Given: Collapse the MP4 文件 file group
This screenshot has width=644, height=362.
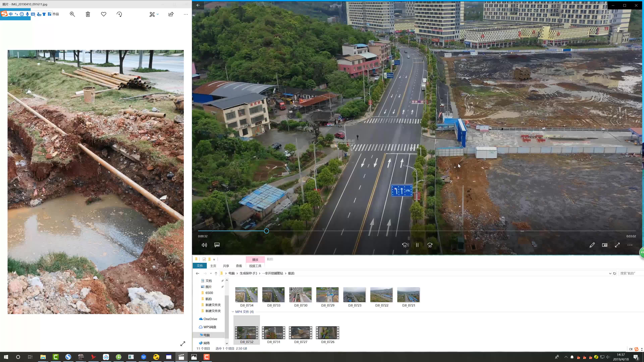Looking at the screenshot, I should 233,312.
